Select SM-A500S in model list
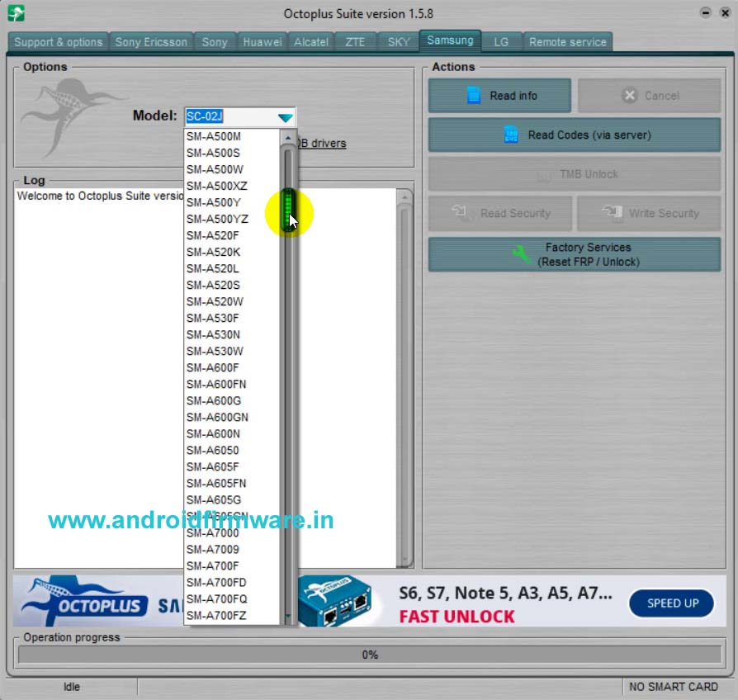Viewport: 738px width, 700px height. tap(232, 153)
